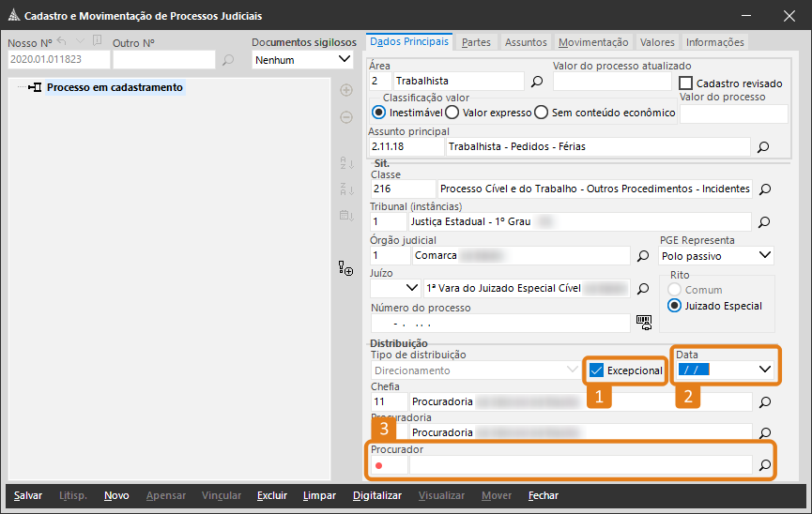Click the Procurador name input field

click(580, 464)
